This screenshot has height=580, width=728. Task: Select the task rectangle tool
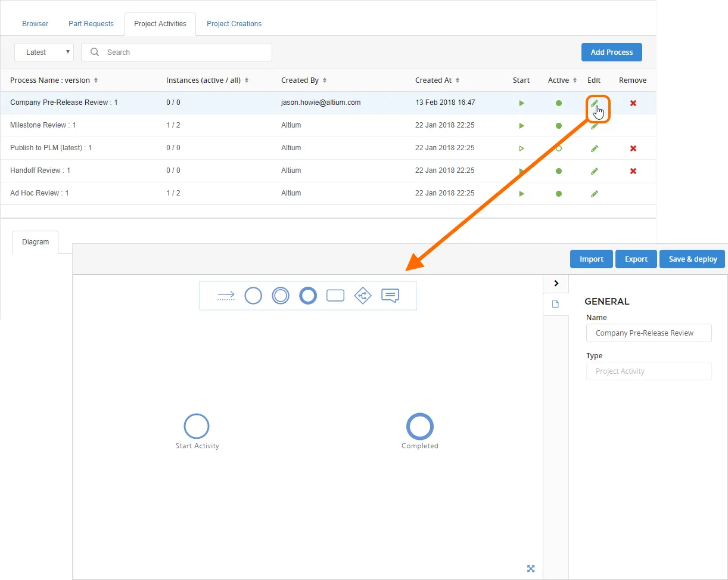335,296
